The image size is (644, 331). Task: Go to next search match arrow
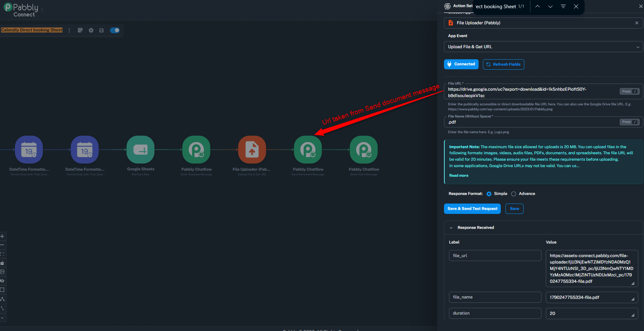tap(550, 6)
